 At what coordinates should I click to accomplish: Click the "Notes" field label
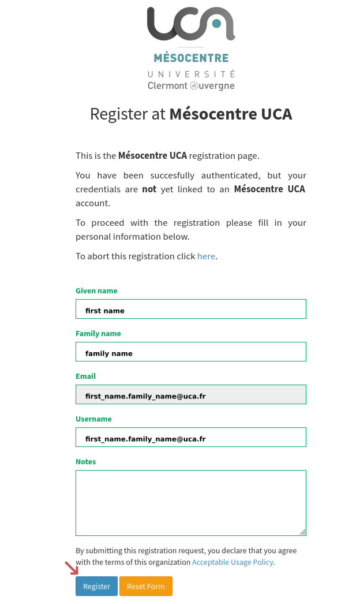point(85,462)
